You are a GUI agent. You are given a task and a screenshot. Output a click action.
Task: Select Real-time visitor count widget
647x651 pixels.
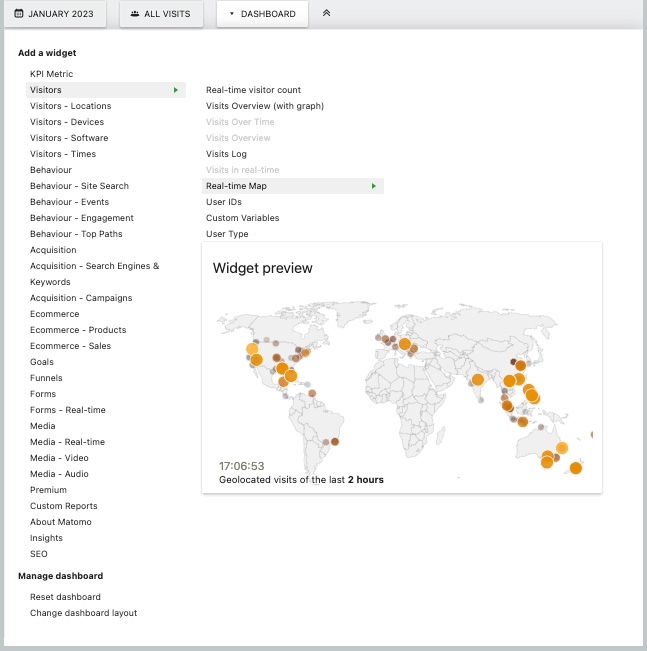pyautogui.click(x=253, y=90)
